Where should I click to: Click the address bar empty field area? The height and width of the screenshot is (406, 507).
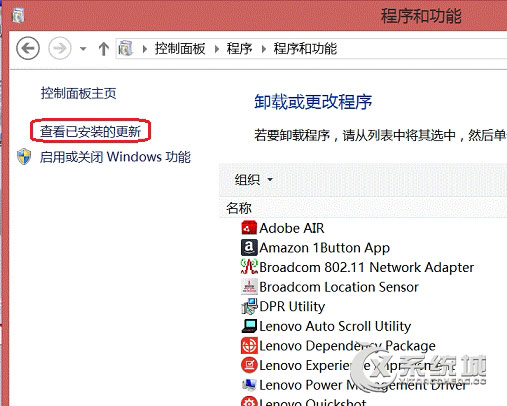click(x=422, y=49)
